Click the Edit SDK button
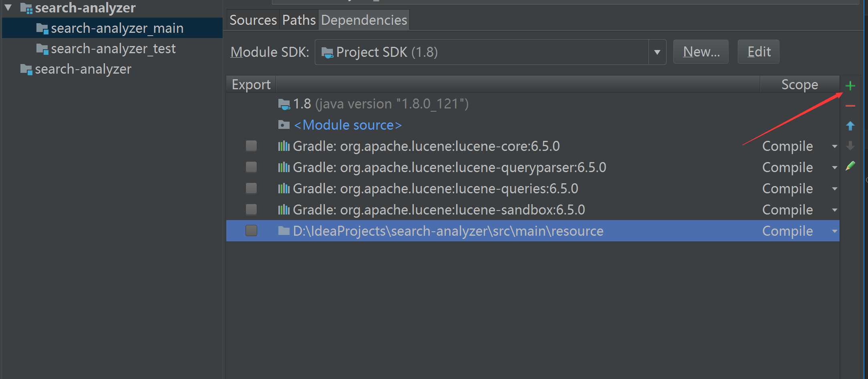Viewport: 868px width, 379px height. pyautogui.click(x=759, y=52)
